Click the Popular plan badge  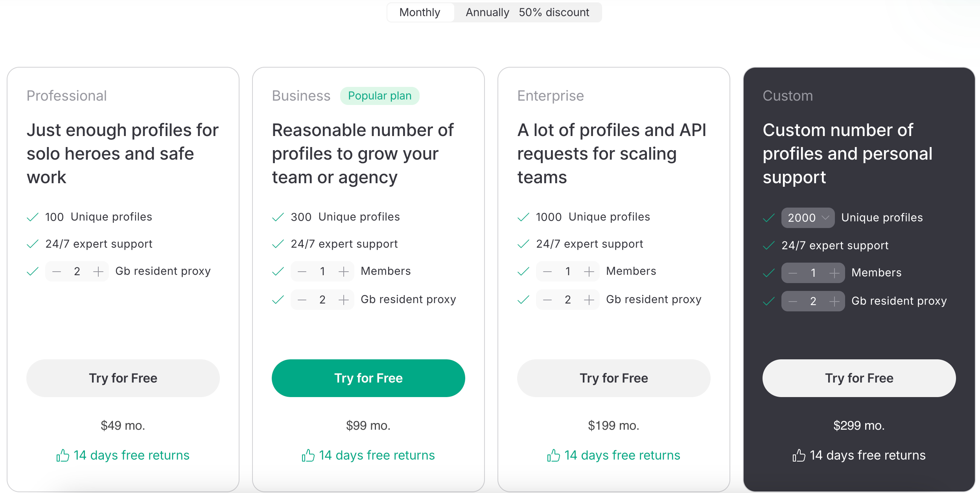[x=379, y=96]
